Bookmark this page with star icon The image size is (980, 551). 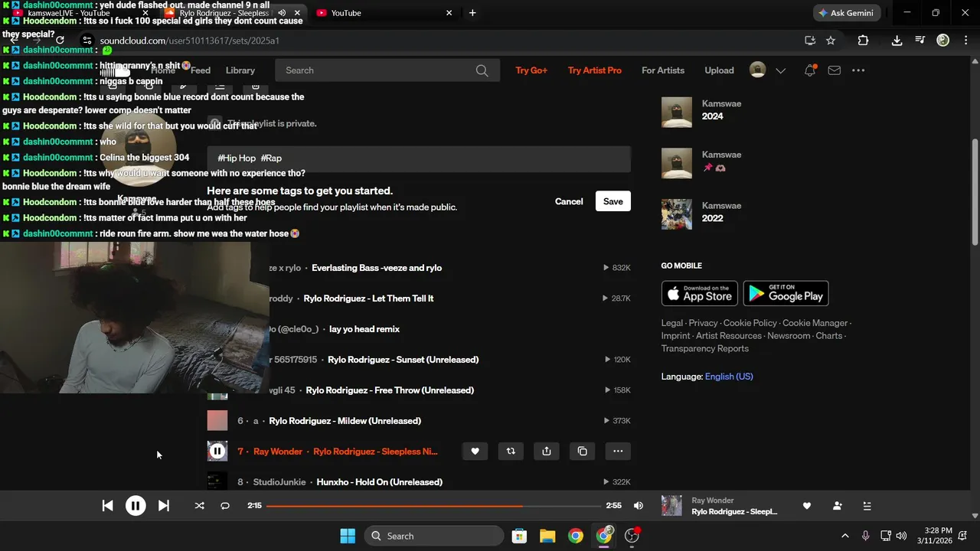coord(831,41)
